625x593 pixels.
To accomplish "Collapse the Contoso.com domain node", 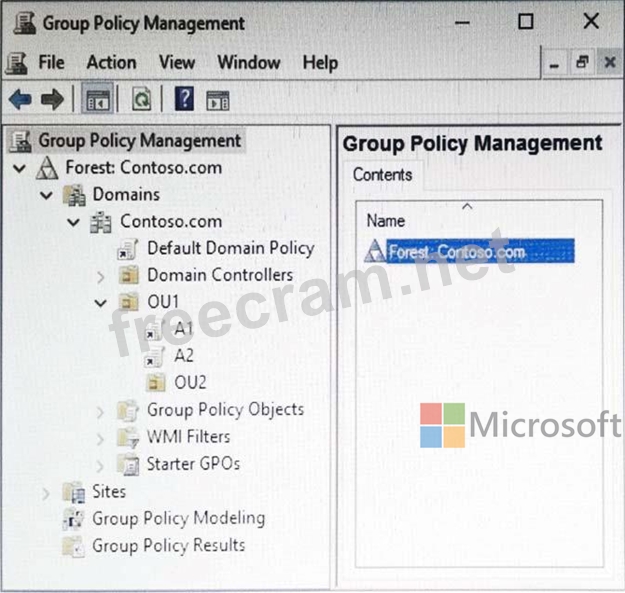I will 73,222.
